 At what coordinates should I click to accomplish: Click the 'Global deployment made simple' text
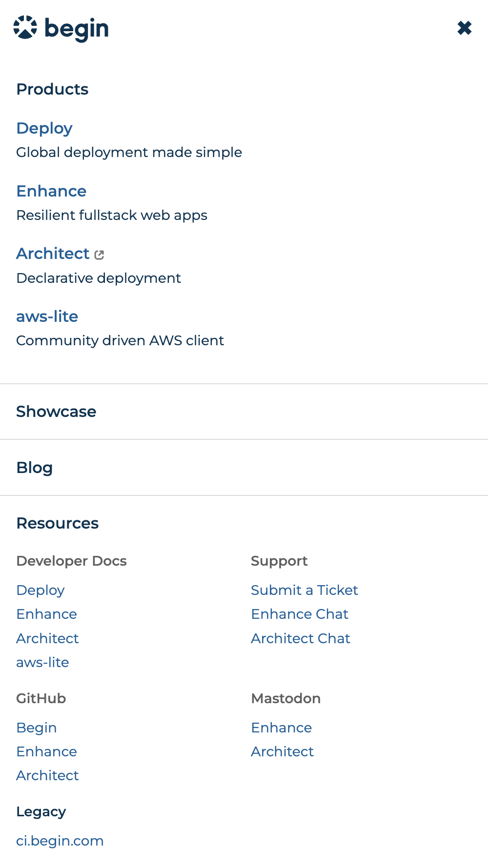[x=129, y=152]
